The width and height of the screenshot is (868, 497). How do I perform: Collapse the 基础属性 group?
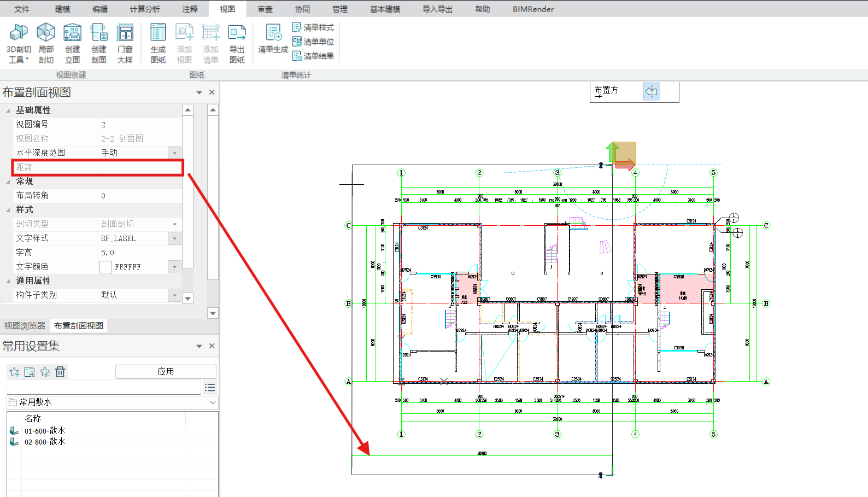8,110
